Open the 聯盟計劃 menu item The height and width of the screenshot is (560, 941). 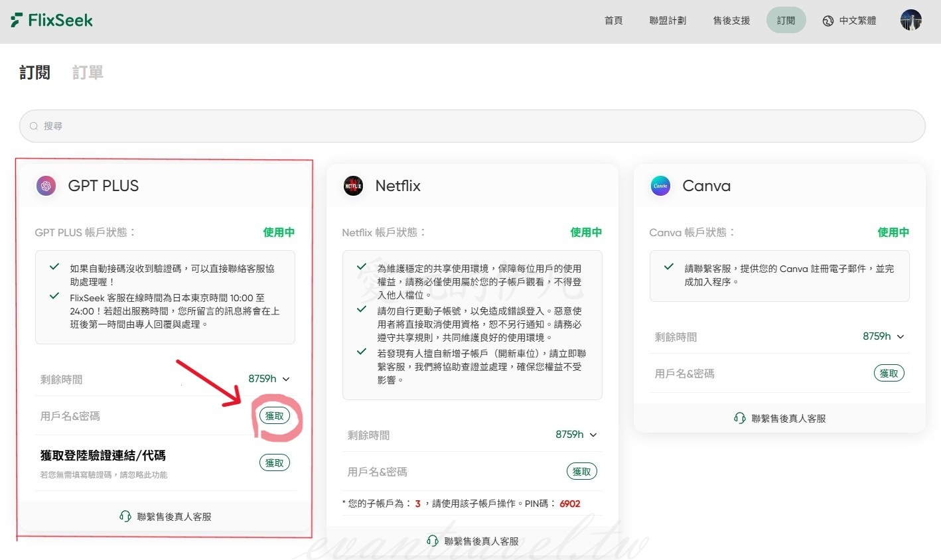coord(668,21)
